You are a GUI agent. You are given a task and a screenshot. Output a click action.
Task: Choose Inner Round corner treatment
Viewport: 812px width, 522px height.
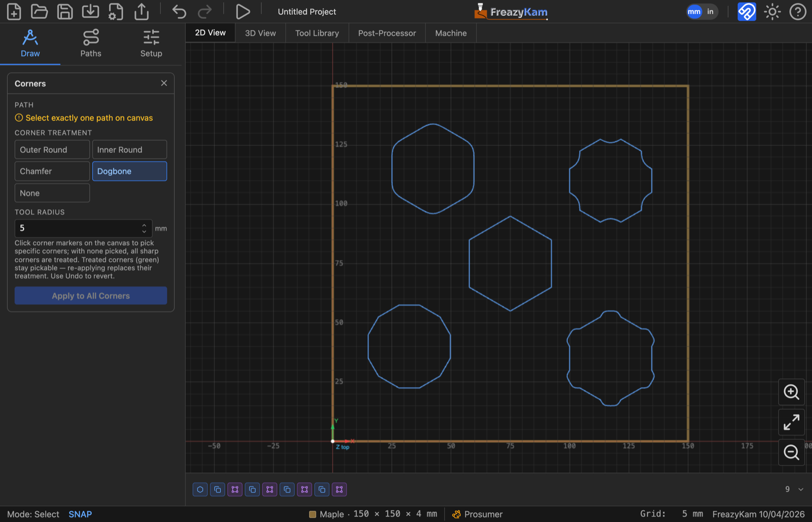click(129, 150)
